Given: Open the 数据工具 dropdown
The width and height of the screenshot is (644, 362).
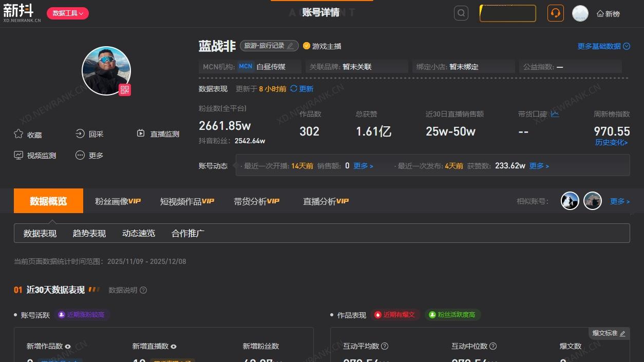Looking at the screenshot, I should point(67,13).
